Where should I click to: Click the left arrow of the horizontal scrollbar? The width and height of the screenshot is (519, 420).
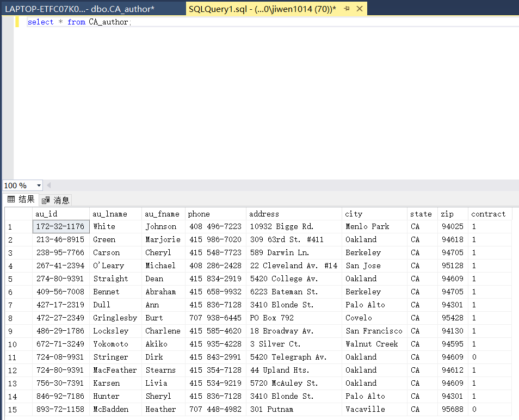48,186
